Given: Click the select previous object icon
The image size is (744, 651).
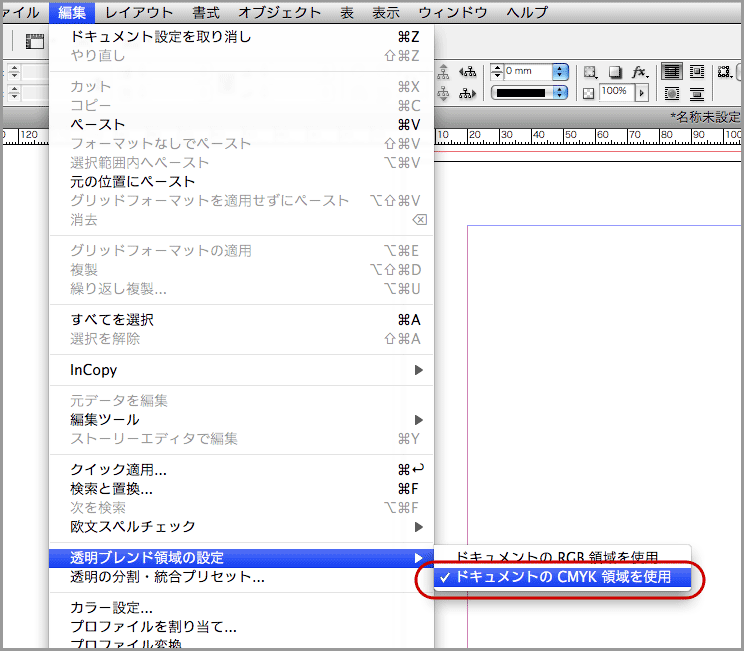Looking at the screenshot, I should 466,72.
